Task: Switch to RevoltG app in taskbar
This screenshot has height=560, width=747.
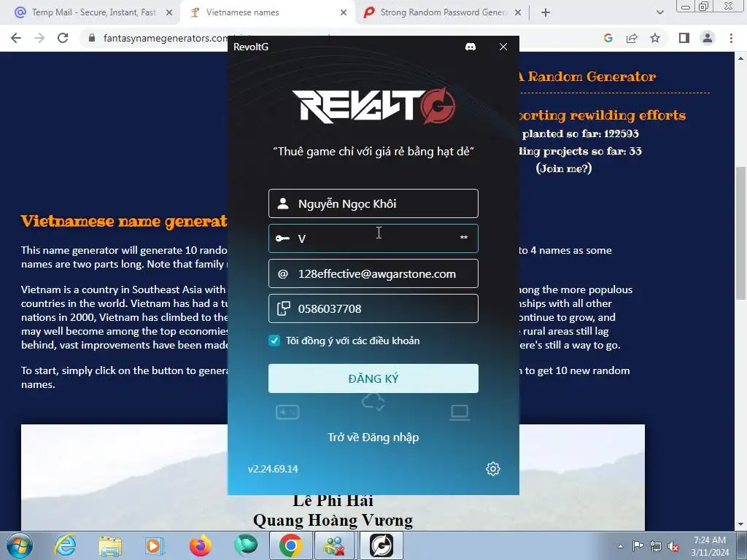Action: [x=381, y=545]
